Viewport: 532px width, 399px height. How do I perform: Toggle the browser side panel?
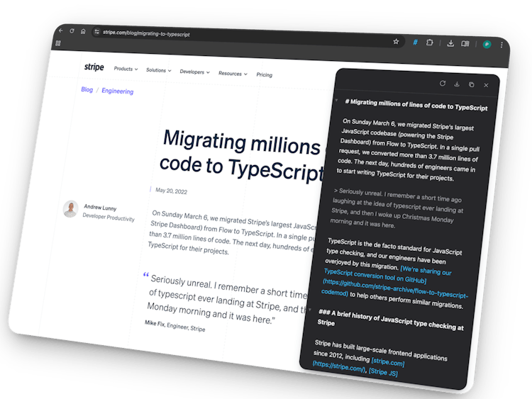coord(465,44)
